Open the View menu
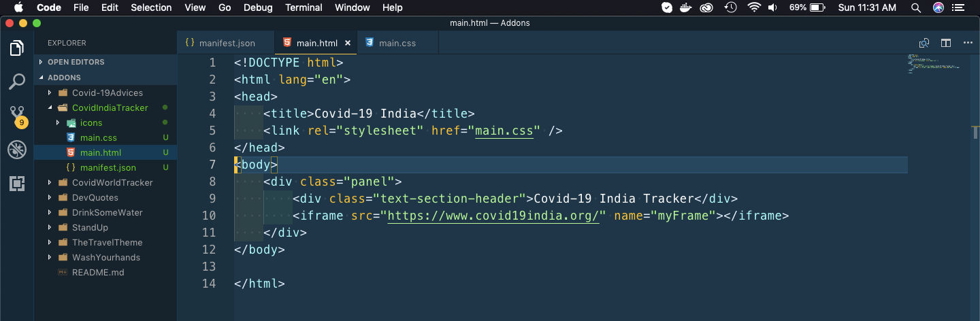The height and width of the screenshot is (321, 980). point(195,7)
